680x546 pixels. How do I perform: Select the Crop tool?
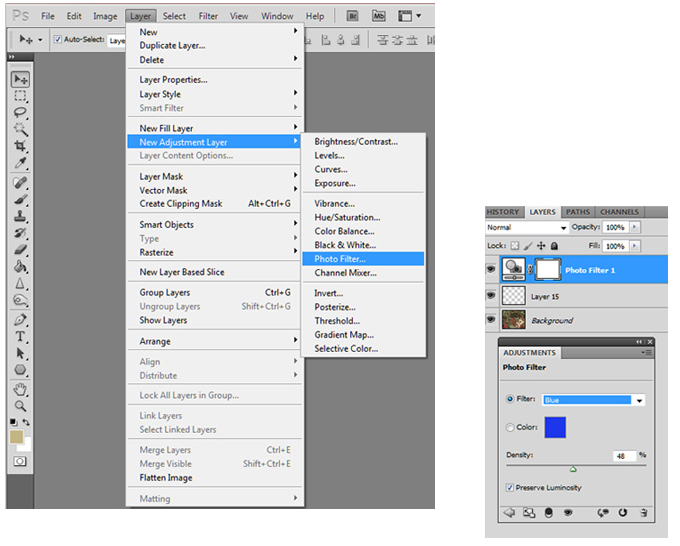(20, 145)
